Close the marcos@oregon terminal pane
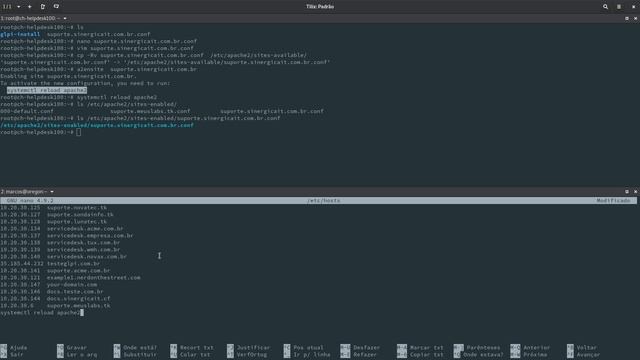This screenshot has height=360, width=640. [x=636, y=191]
